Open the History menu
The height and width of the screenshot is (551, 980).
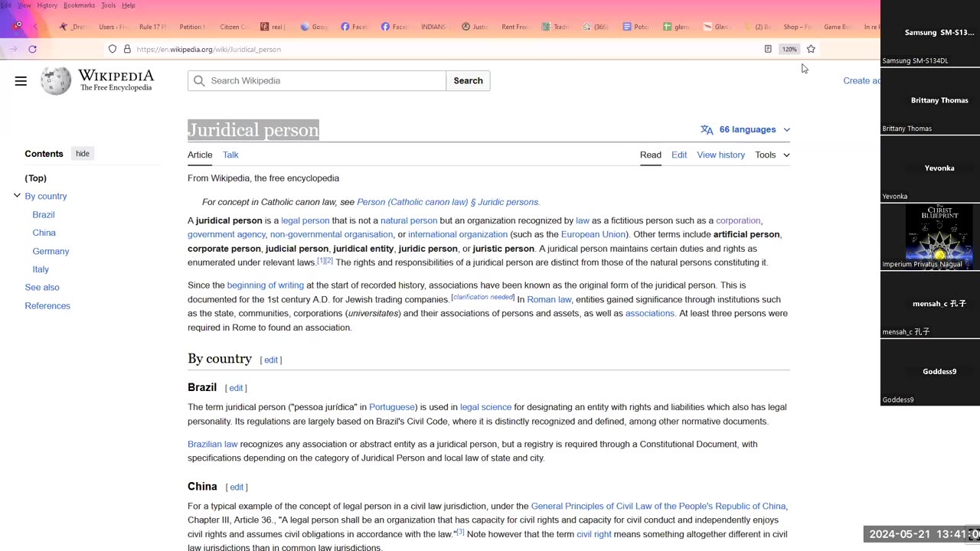point(47,5)
